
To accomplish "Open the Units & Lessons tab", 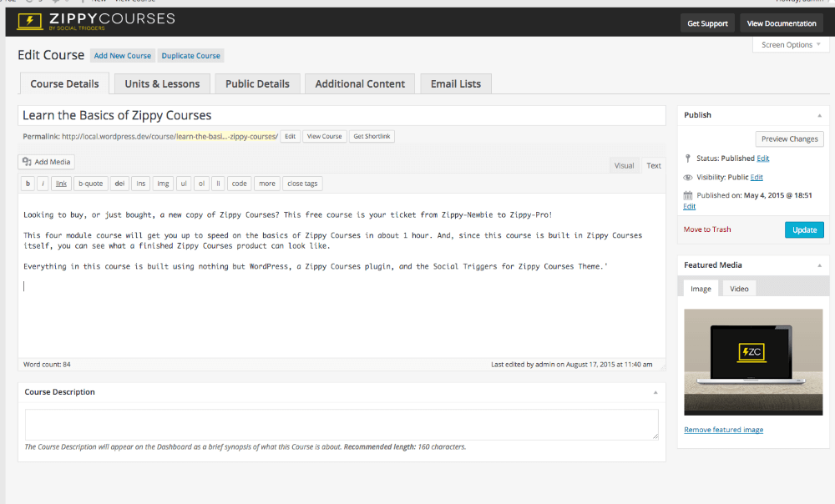I will tap(162, 83).
